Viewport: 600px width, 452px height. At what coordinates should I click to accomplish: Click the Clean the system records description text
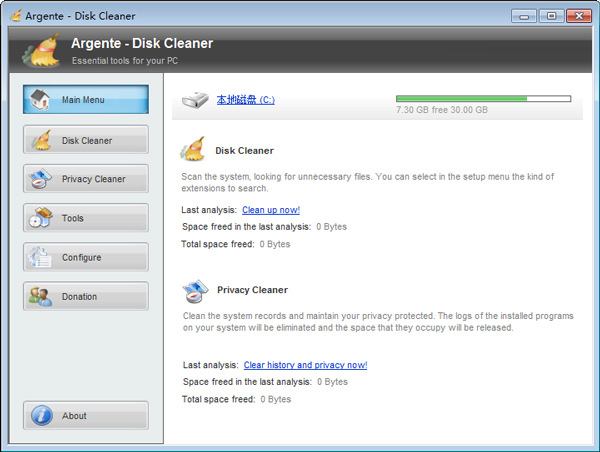[x=378, y=322]
